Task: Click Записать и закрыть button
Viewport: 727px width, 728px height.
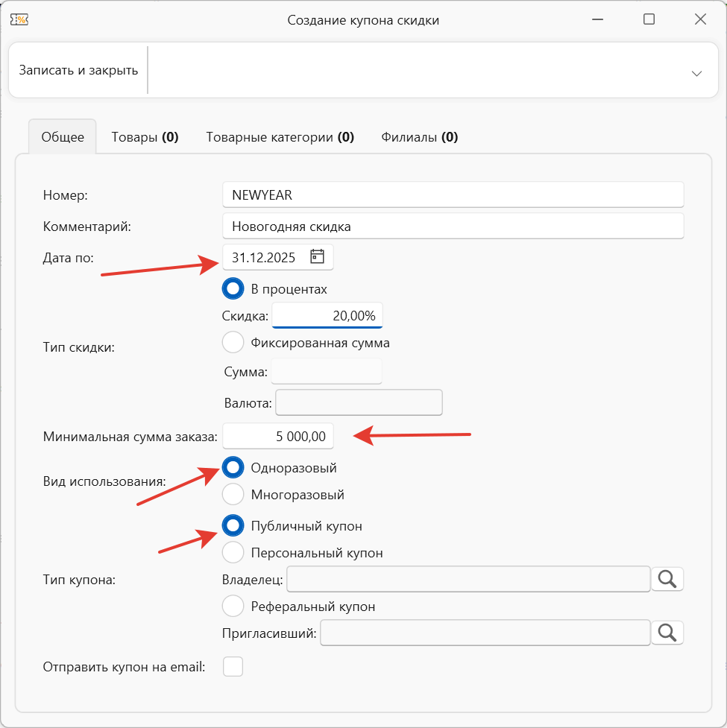Action: [78, 71]
